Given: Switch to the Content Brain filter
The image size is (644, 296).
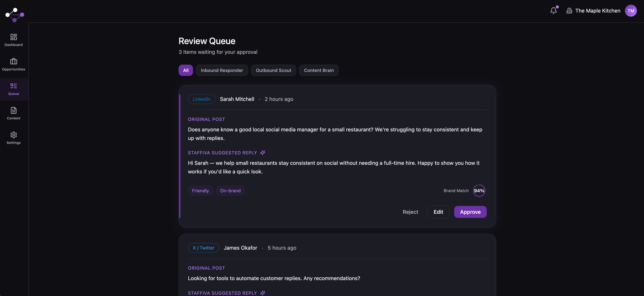Looking at the screenshot, I should coord(319,70).
